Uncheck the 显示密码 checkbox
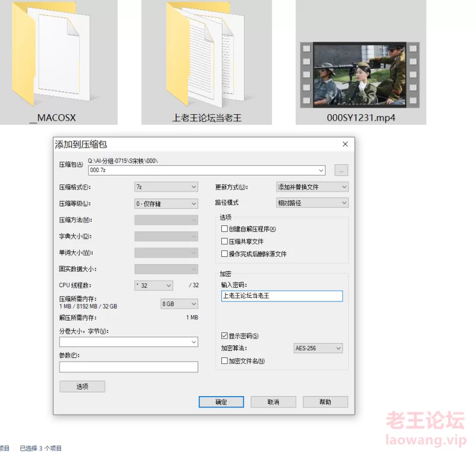The height and width of the screenshot is (452, 476). tap(224, 335)
